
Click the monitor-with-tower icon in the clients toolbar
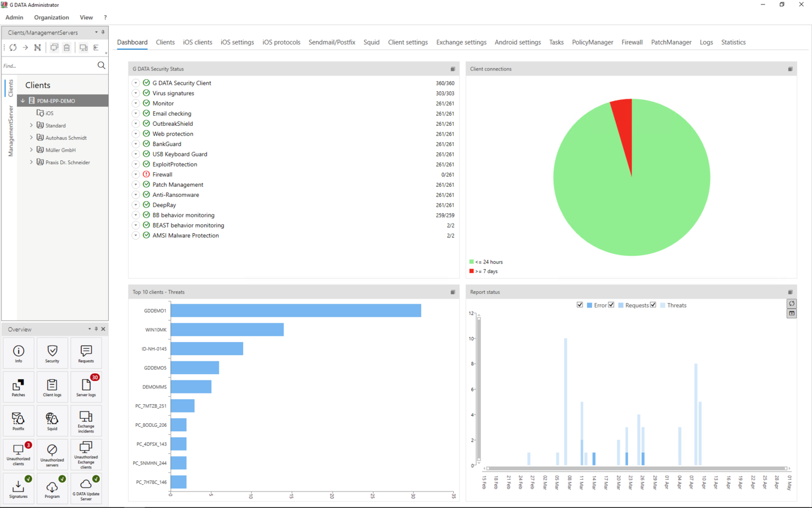click(83, 47)
